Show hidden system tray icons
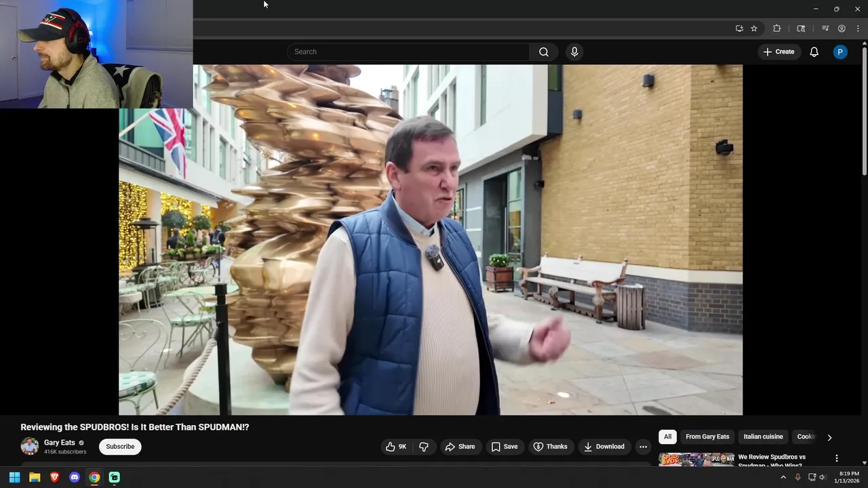 (783, 477)
